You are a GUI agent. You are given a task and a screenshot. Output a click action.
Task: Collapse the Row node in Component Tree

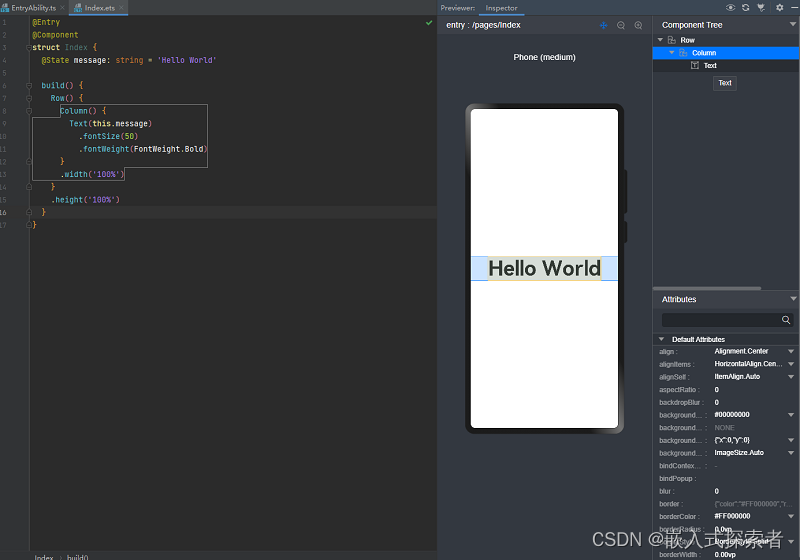point(660,40)
